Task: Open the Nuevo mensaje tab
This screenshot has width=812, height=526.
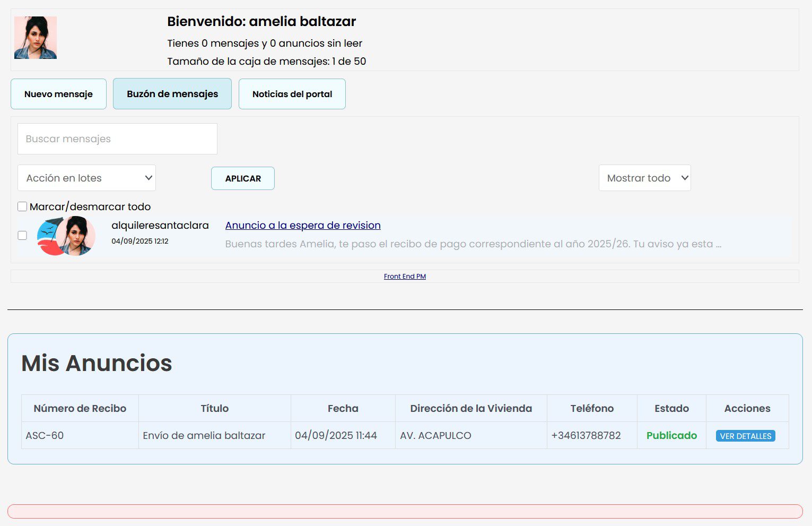Action: pyautogui.click(x=58, y=94)
